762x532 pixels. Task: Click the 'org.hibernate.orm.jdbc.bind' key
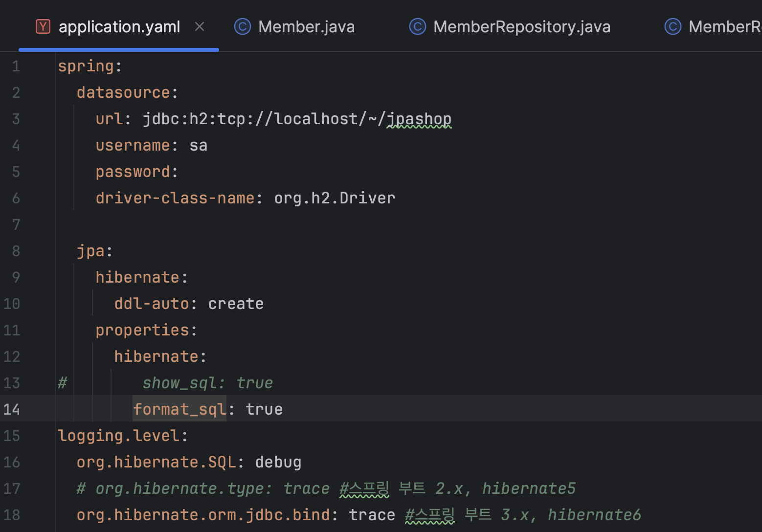[x=203, y=515]
